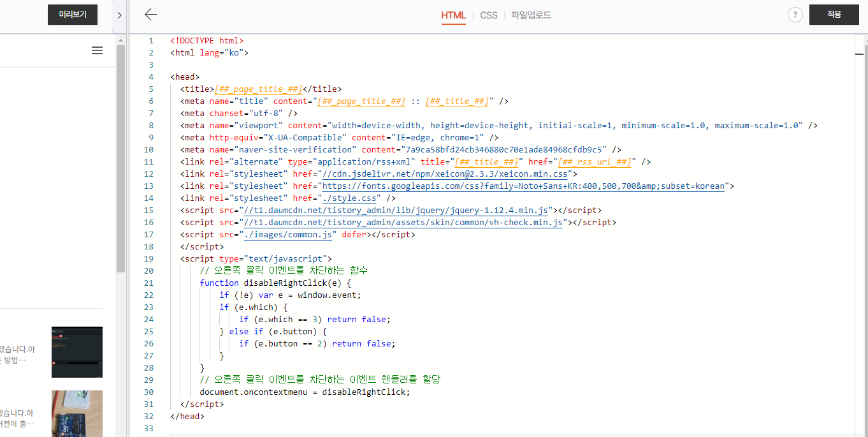This screenshot has height=437, width=868.
Task: Open the hamburger menu in preview pane
Action: tap(97, 50)
